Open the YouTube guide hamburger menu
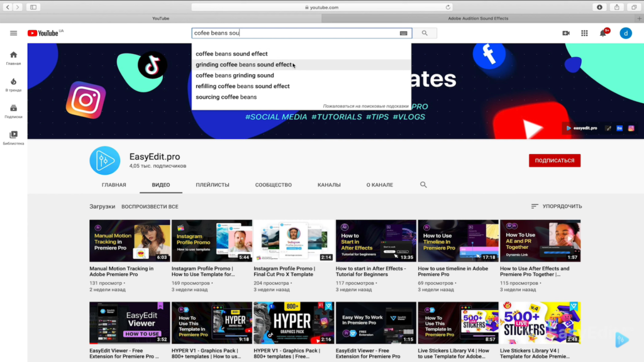 [14, 33]
